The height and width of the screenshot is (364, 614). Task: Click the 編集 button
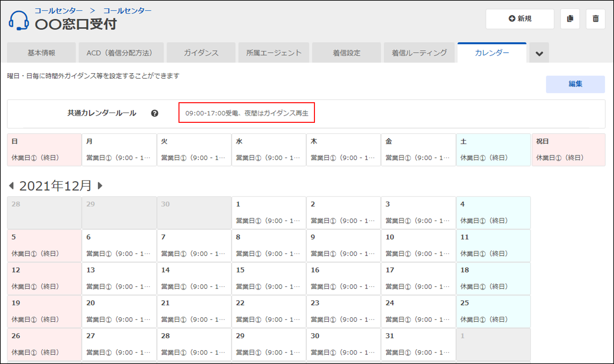(575, 84)
